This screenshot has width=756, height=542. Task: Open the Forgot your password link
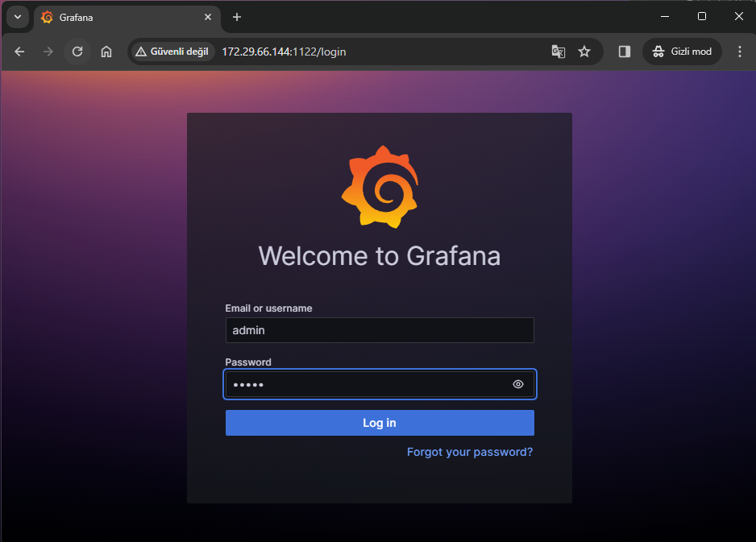click(x=470, y=452)
